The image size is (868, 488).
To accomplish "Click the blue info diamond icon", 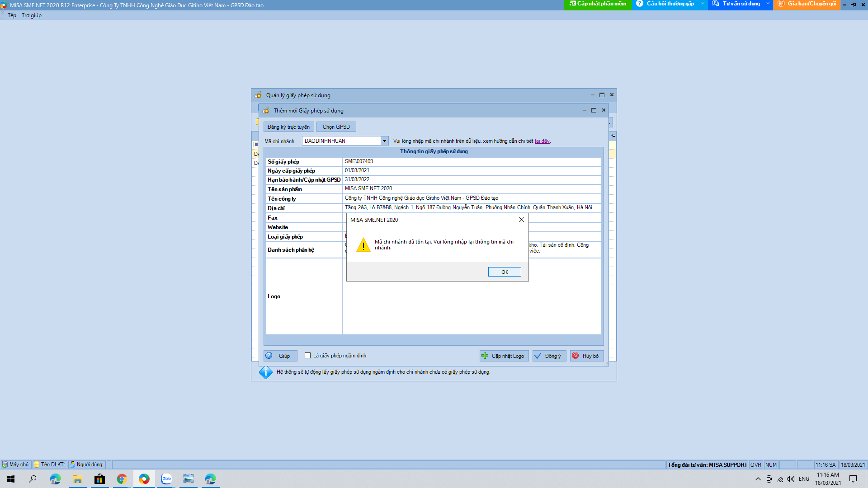I will pyautogui.click(x=265, y=372).
